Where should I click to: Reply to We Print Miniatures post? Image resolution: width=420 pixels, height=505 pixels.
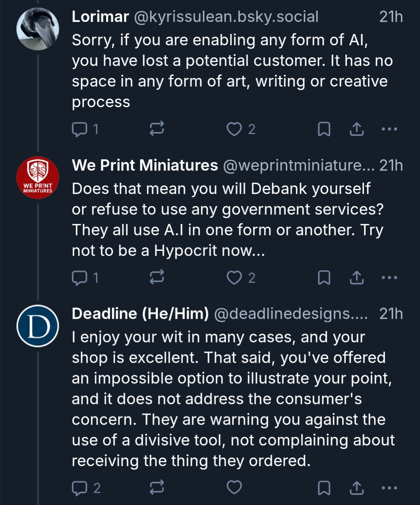click(x=80, y=278)
